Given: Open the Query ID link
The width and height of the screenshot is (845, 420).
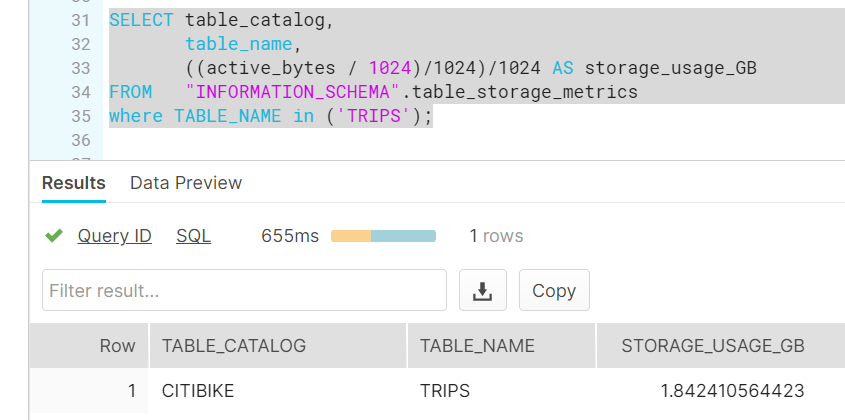Looking at the screenshot, I should click(x=114, y=236).
